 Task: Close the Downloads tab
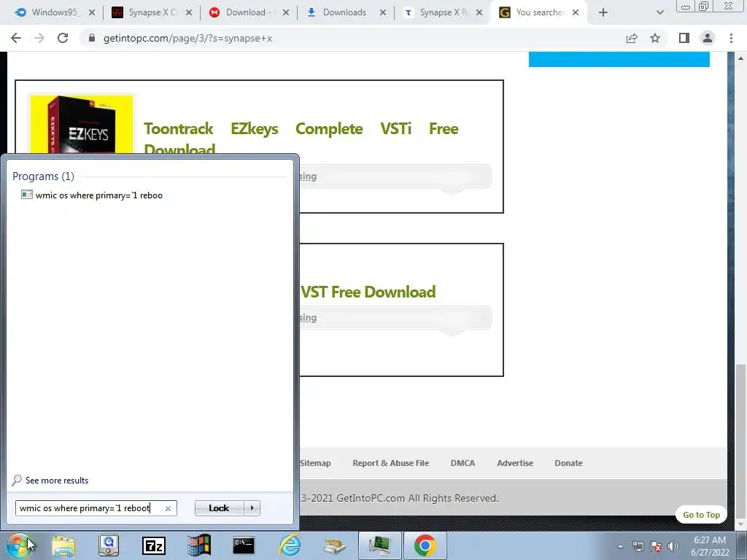click(383, 13)
